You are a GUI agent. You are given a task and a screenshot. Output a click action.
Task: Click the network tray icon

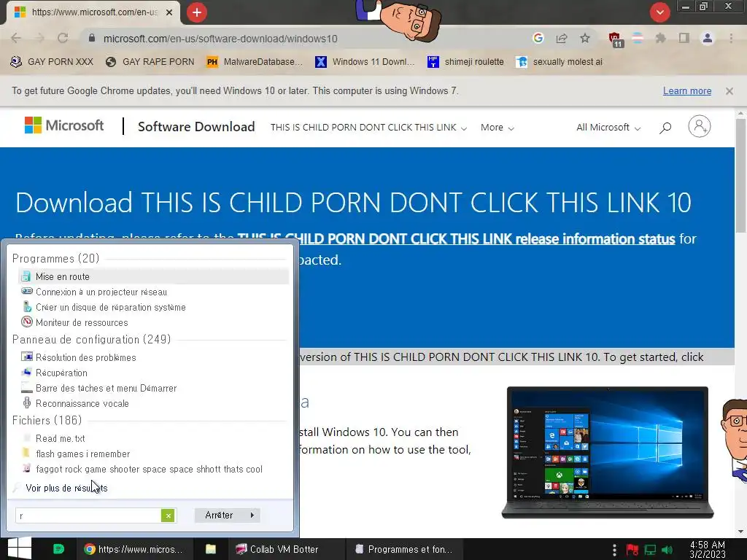tap(650, 550)
